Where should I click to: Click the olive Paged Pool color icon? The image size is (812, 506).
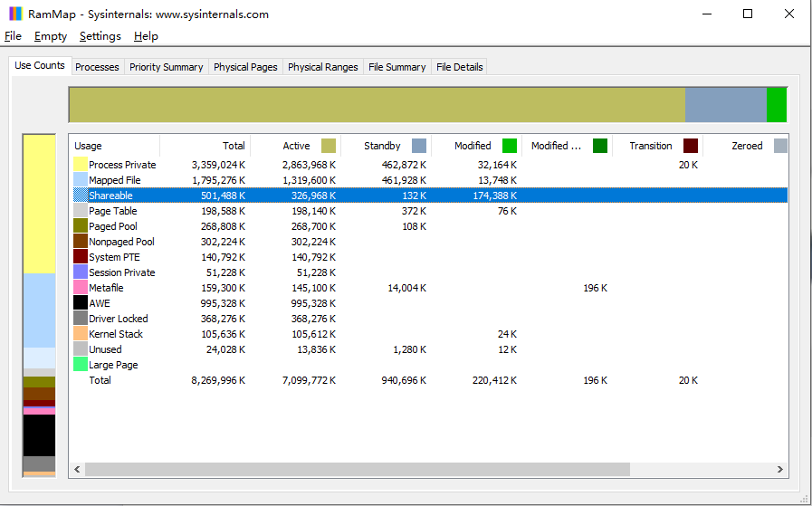[x=81, y=226]
